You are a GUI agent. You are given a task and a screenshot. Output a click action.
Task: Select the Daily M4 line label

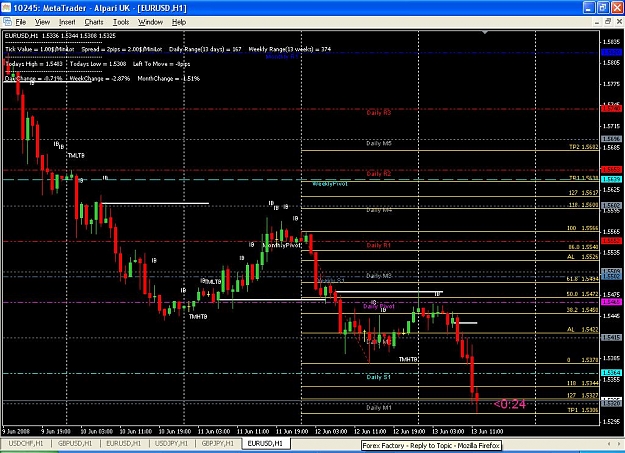[379, 210]
